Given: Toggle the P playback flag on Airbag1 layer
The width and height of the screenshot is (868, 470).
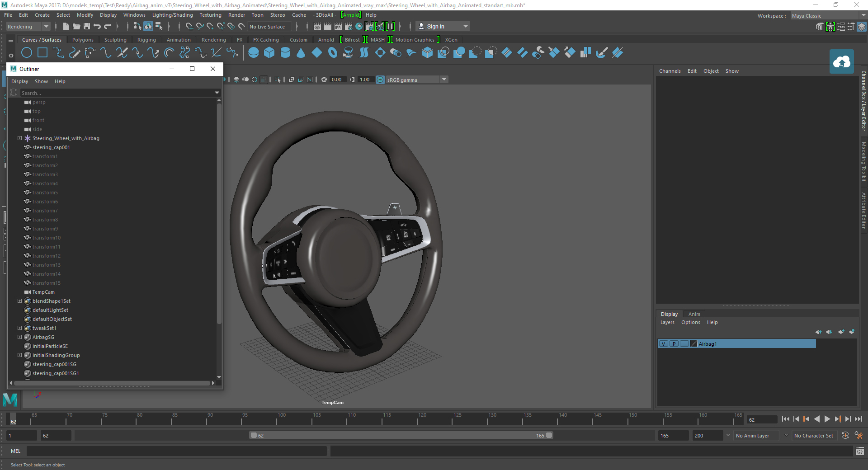Looking at the screenshot, I should [673, 343].
